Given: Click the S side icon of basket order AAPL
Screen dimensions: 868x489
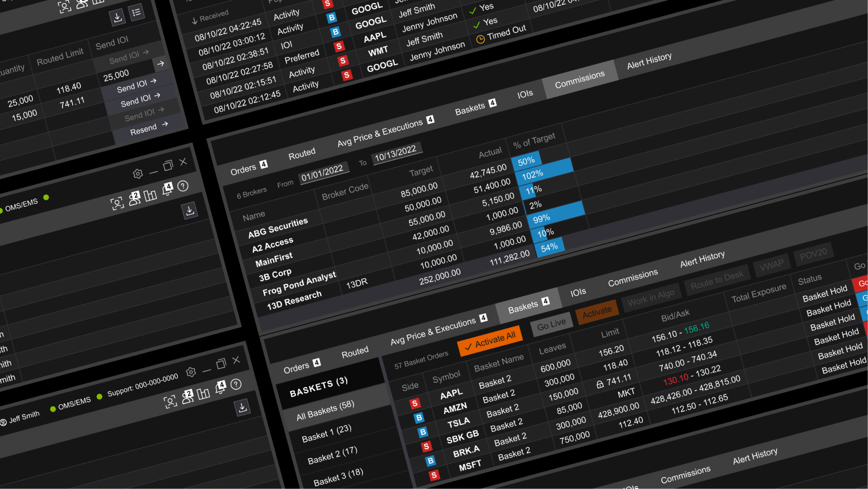Looking at the screenshot, I should coord(415,403).
